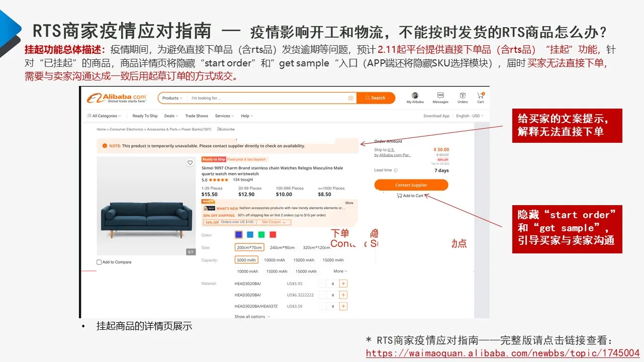This screenshot has width=644, height=362.
Task: Click the Lead time info icon
Action: 396,170
